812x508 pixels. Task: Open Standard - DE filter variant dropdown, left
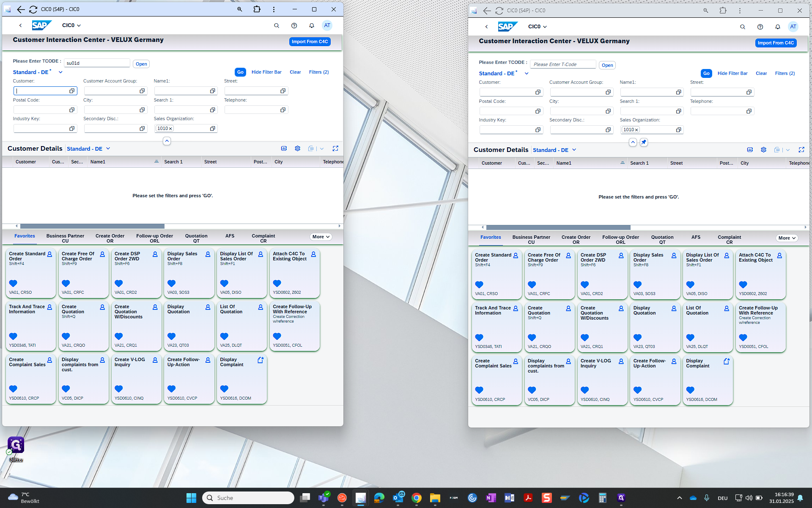pyautogui.click(x=60, y=72)
